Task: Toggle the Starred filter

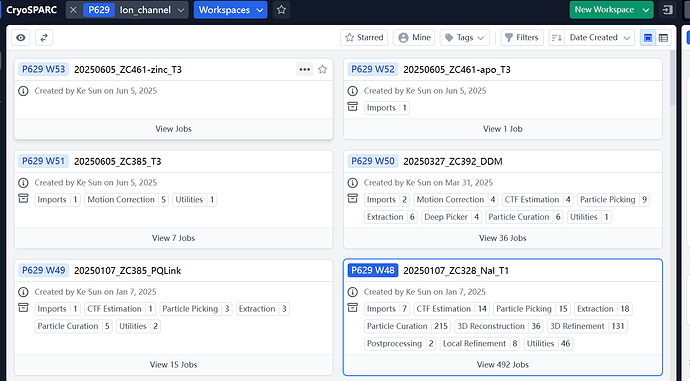Action: (364, 38)
